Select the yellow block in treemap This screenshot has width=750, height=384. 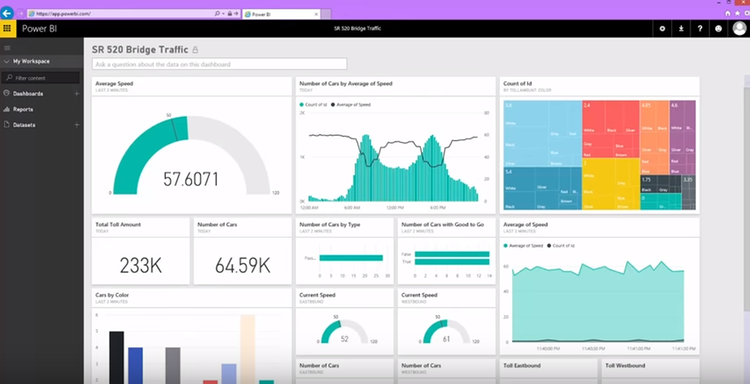point(611,184)
